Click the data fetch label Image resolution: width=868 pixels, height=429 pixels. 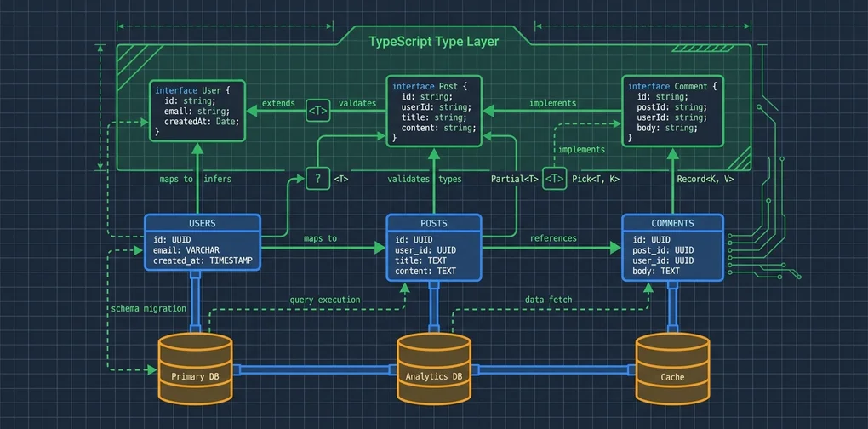coord(549,300)
